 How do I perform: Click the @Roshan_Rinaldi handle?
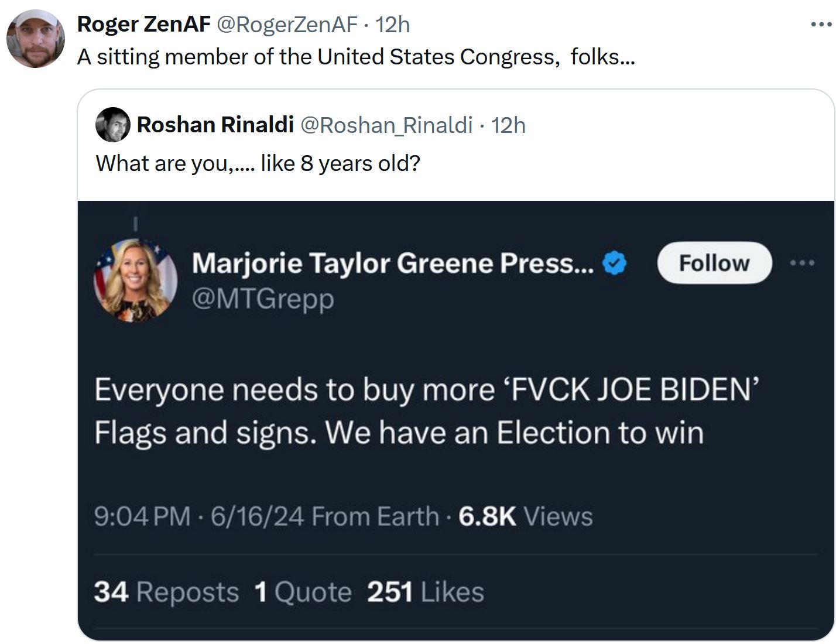click(x=386, y=125)
